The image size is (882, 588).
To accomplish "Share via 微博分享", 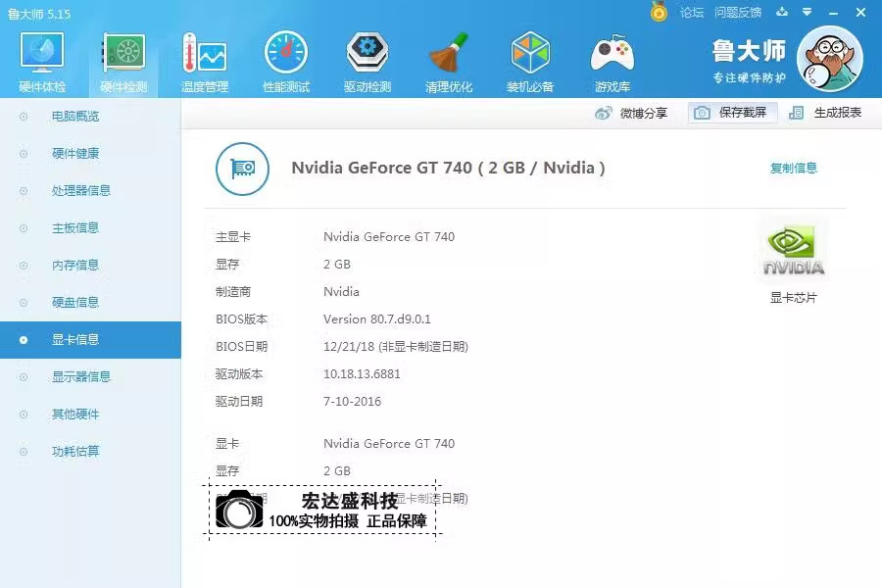I will (631, 113).
